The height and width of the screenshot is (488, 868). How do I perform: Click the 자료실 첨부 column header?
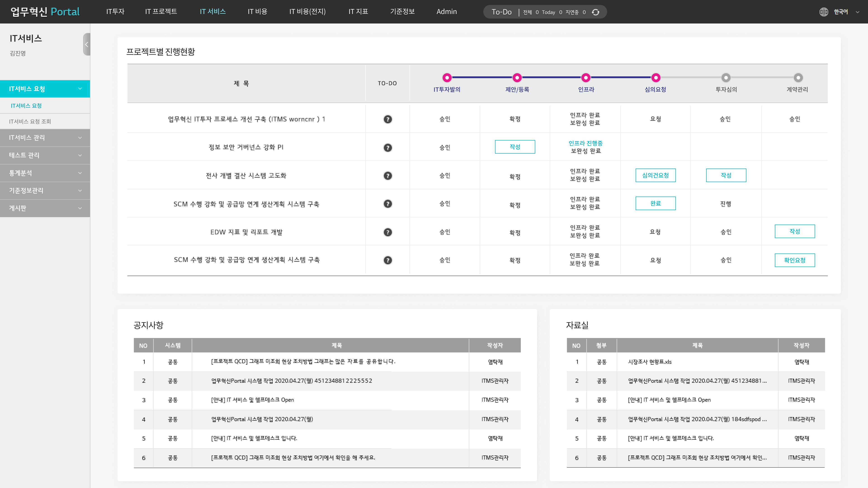601,345
